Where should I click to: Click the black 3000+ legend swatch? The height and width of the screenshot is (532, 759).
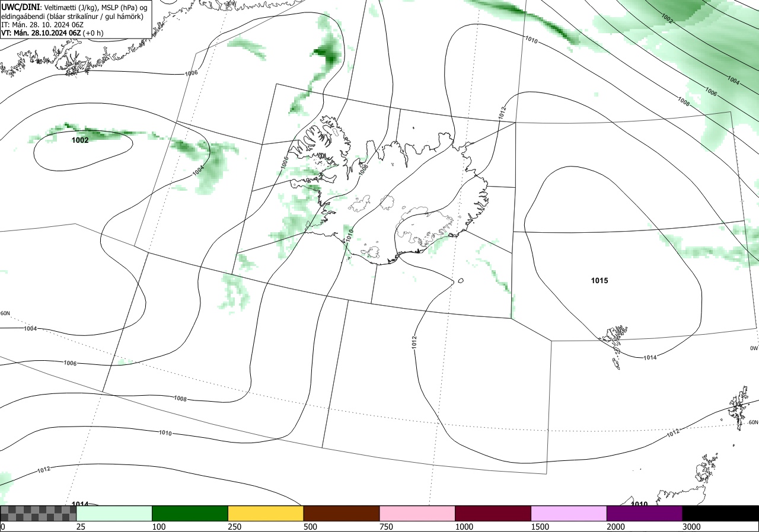point(720,513)
